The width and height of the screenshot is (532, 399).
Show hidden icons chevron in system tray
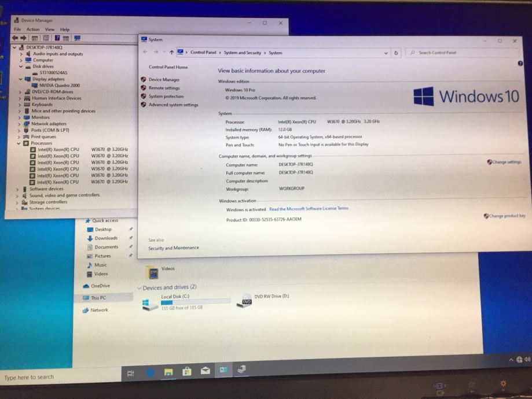pos(511,360)
